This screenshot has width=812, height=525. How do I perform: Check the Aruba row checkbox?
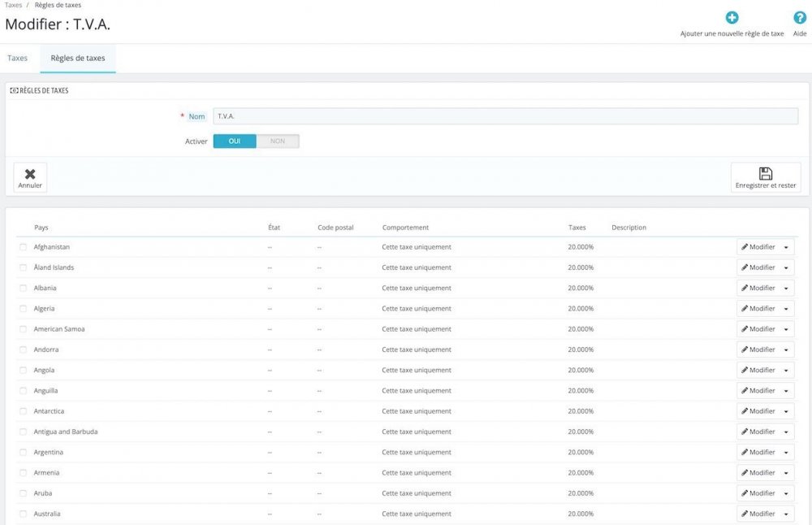click(23, 493)
